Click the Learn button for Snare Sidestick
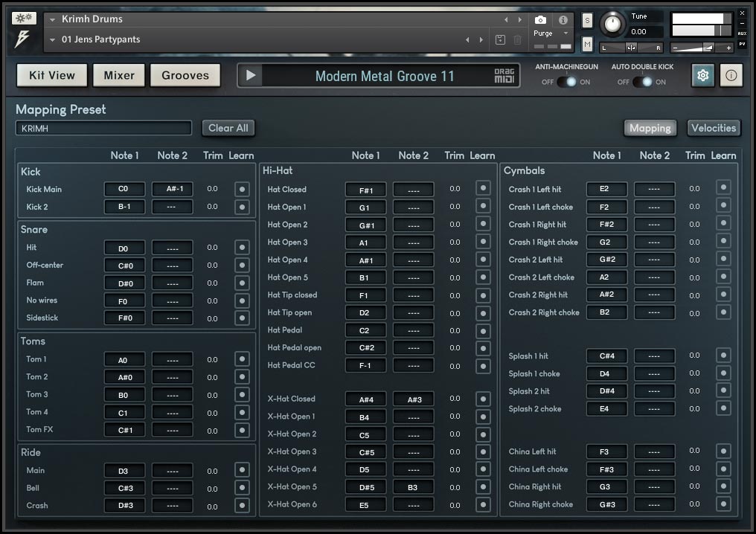Viewport: 756px width, 534px height. tap(242, 318)
